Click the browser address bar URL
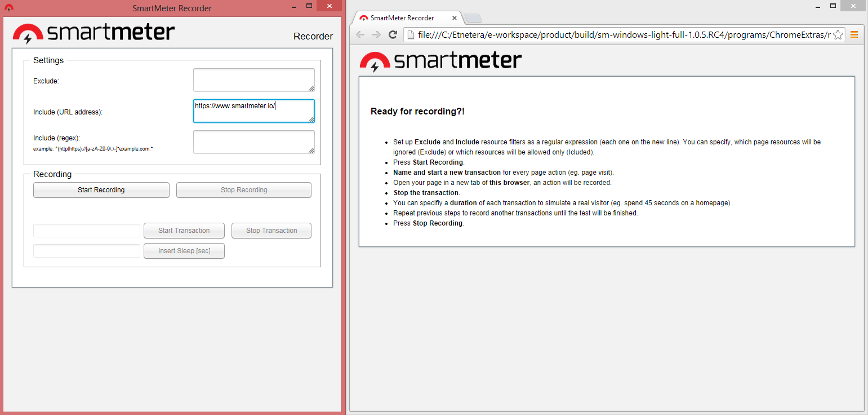The image size is (868, 415). 624,35
